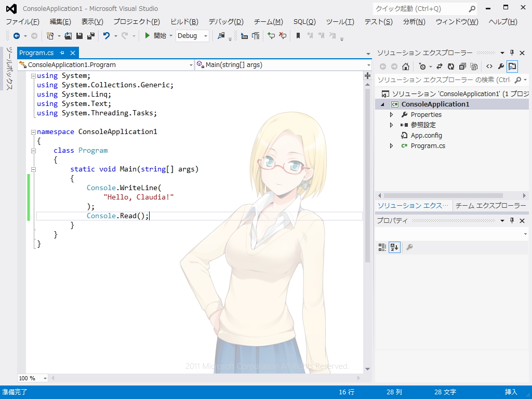Viewport: 532px width, 399px height.
Task: Click Sync with Active Document arrows icon
Action: point(440,66)
